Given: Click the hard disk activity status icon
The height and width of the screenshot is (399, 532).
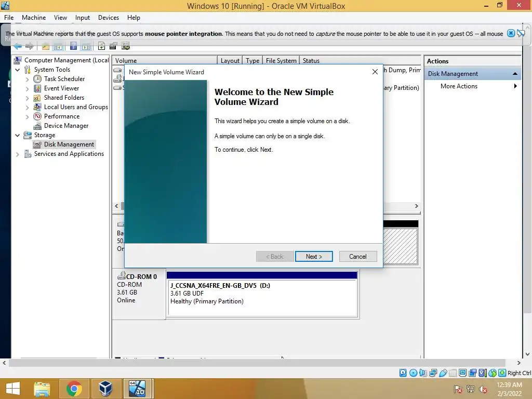Looking at the screenshot, I should click(x=403, y=373).
